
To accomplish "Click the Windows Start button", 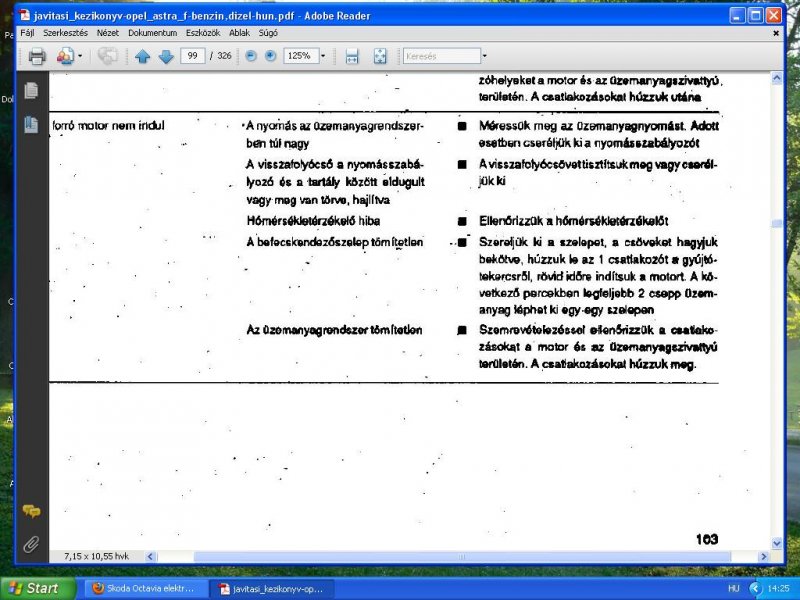I will pyautogui.click(x=38, y=588).
